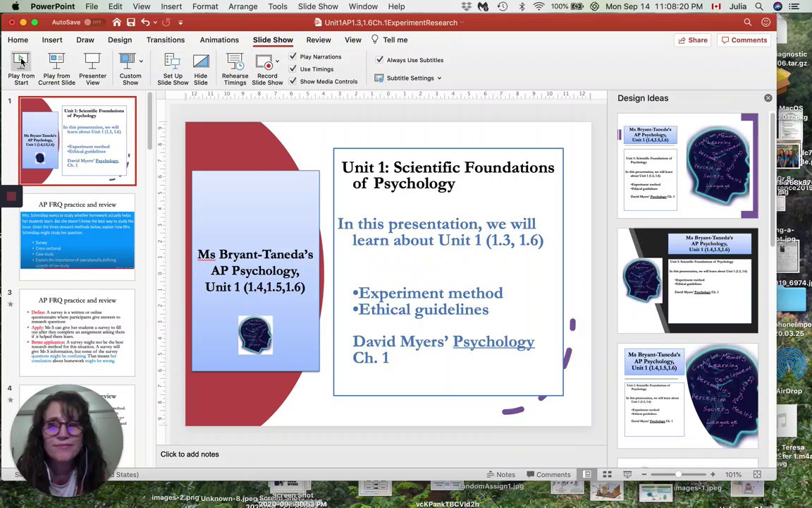
Task: Toggle the AutoSave switch
Action: coord(94,23)
